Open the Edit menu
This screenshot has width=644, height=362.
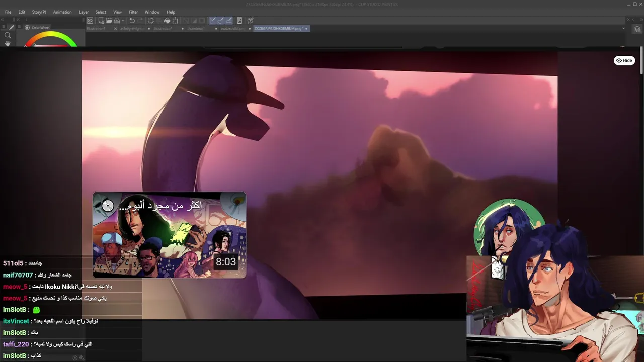pos(22,12)
